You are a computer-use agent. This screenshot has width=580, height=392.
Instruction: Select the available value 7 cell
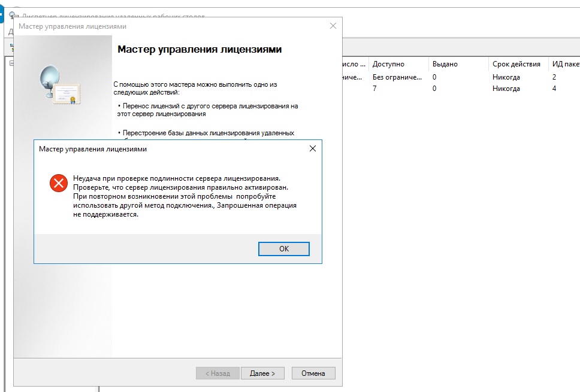pos(374,89)
